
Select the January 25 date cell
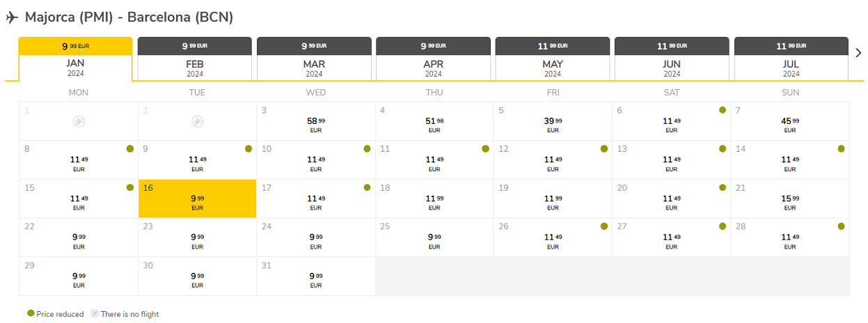click(x=434, y=237)
